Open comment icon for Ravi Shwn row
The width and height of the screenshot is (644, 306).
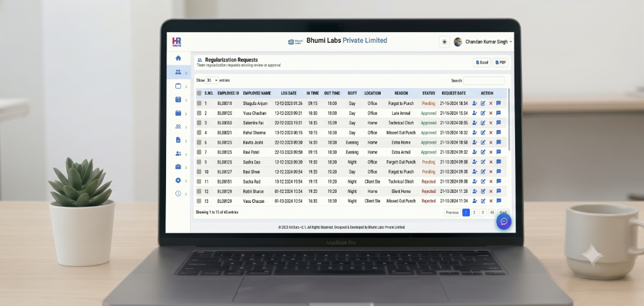(x=499, y=172)
